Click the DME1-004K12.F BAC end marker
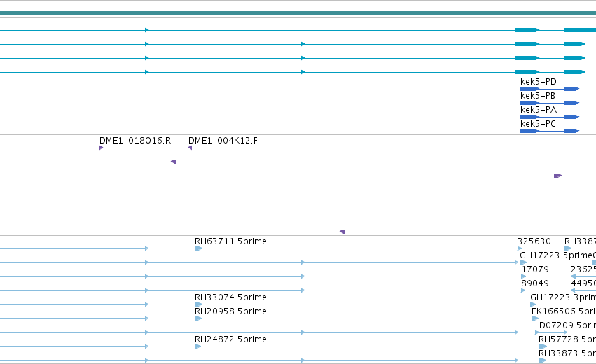The height and width of the screenshot is (364, 596). 190,148
